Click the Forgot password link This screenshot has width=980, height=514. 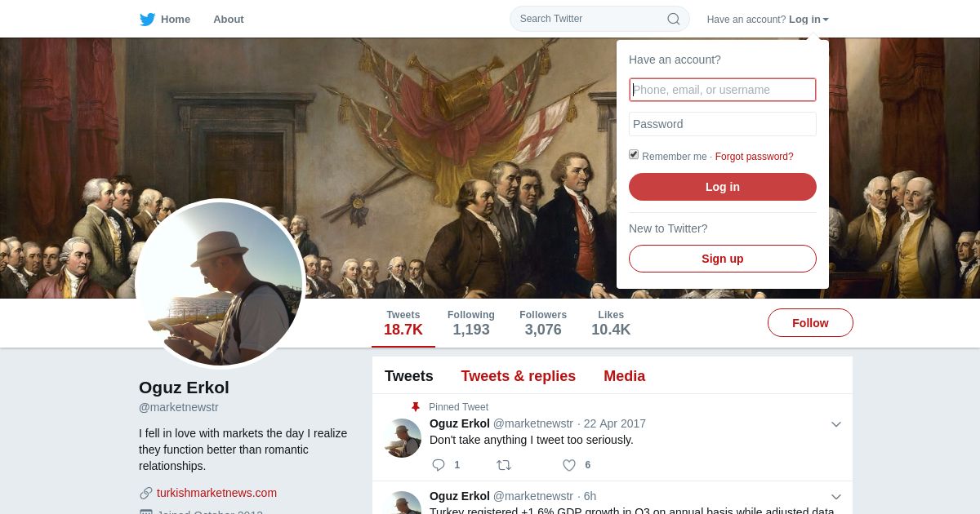pos(755,157)
